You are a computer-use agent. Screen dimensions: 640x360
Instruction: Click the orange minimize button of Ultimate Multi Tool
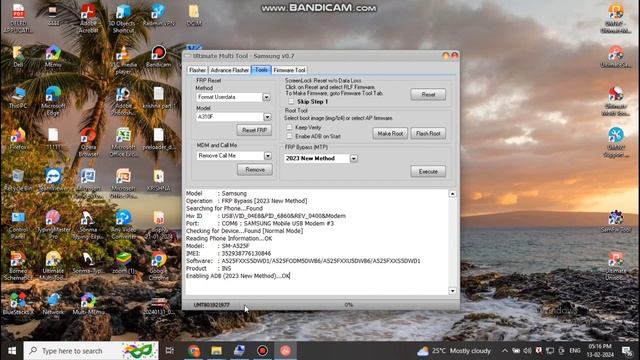tap(446, 56)
